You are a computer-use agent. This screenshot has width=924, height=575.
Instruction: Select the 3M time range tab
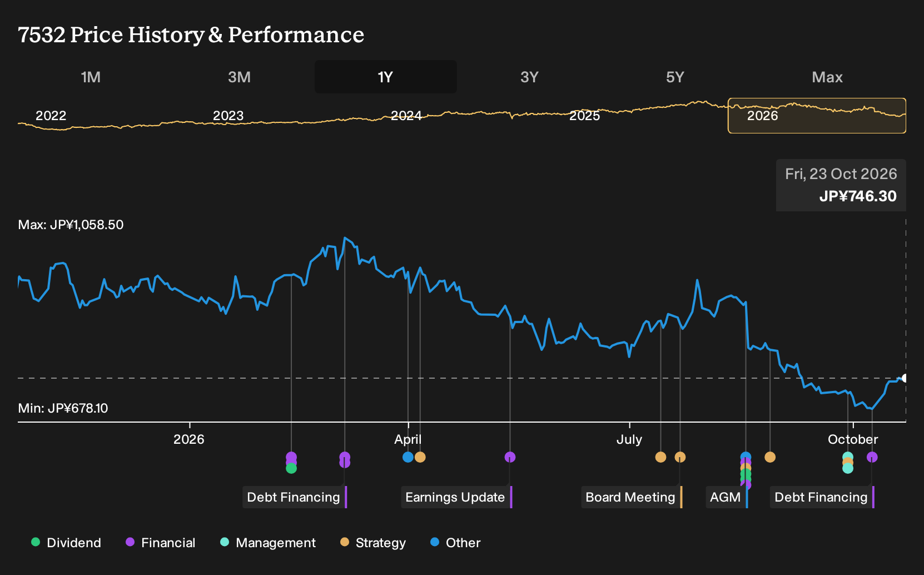pyautogui.click(x=239, y=77)
